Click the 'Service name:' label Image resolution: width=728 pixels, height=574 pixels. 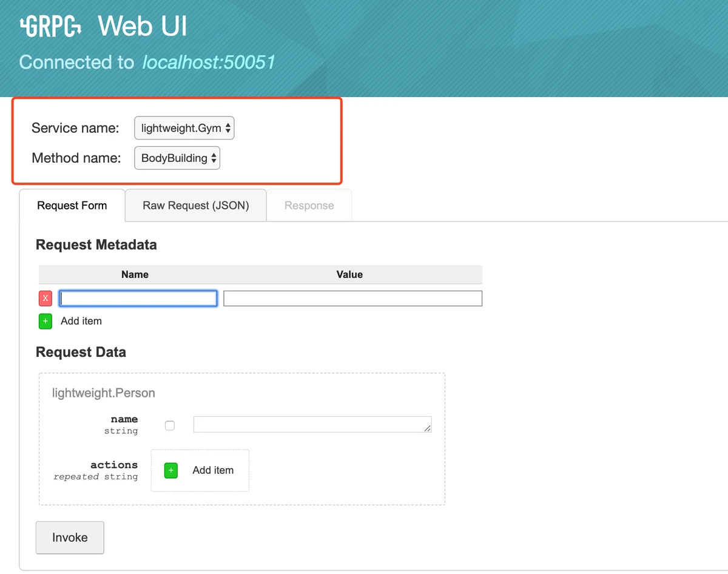[x=75, y=128]
